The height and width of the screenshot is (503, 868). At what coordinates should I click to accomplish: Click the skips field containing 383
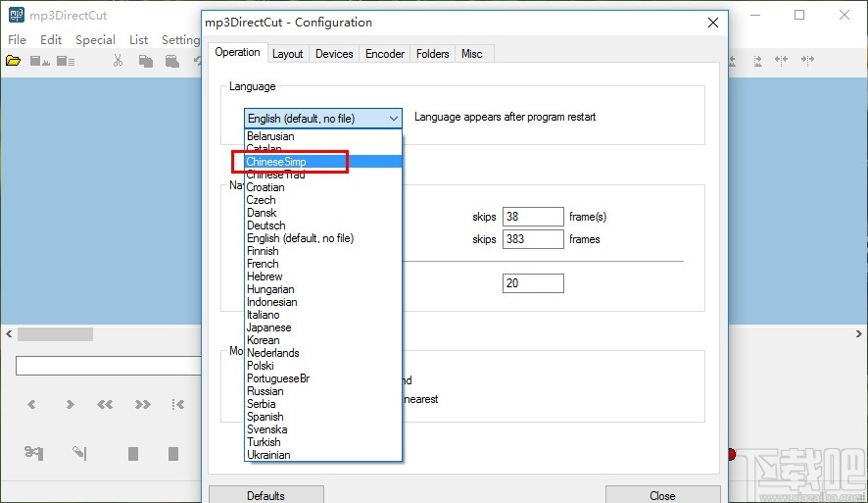(533, 239)
